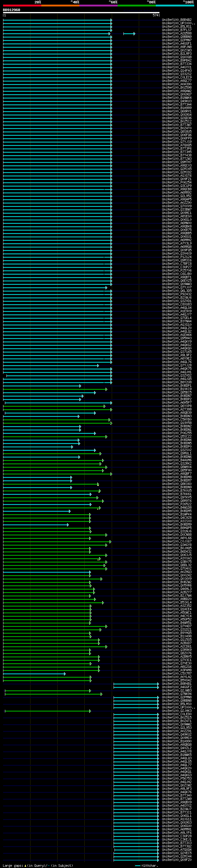The height and width of the screenshot is (868, 197).
Task: Click label UniRef100_B1NWK4
Action: [177, 98]
